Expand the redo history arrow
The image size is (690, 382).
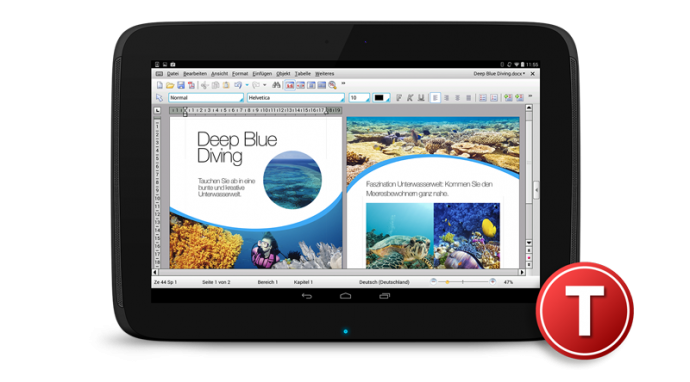tap(264, 85)
